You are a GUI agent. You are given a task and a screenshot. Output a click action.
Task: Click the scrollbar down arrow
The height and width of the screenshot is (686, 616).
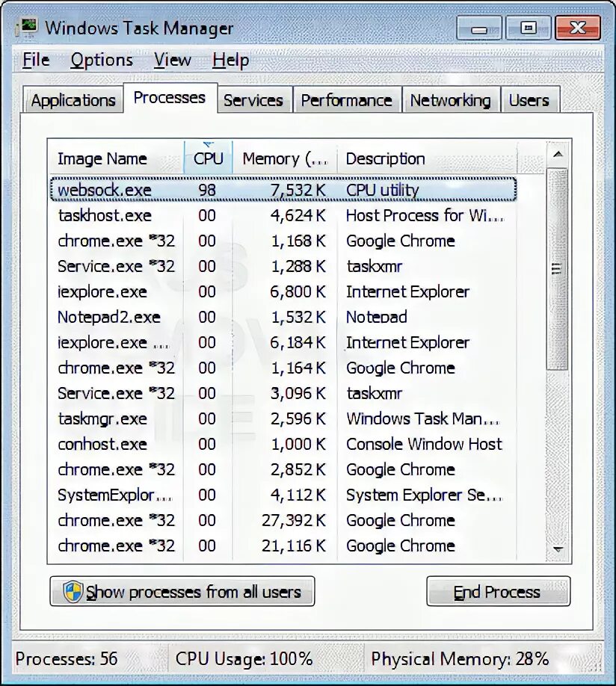[558, 549]
